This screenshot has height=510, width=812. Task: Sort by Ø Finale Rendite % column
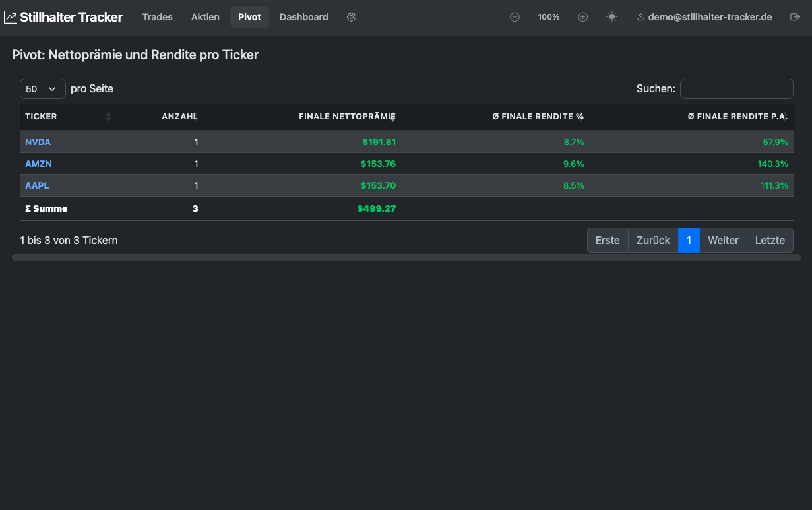click(x=495, y=117)
